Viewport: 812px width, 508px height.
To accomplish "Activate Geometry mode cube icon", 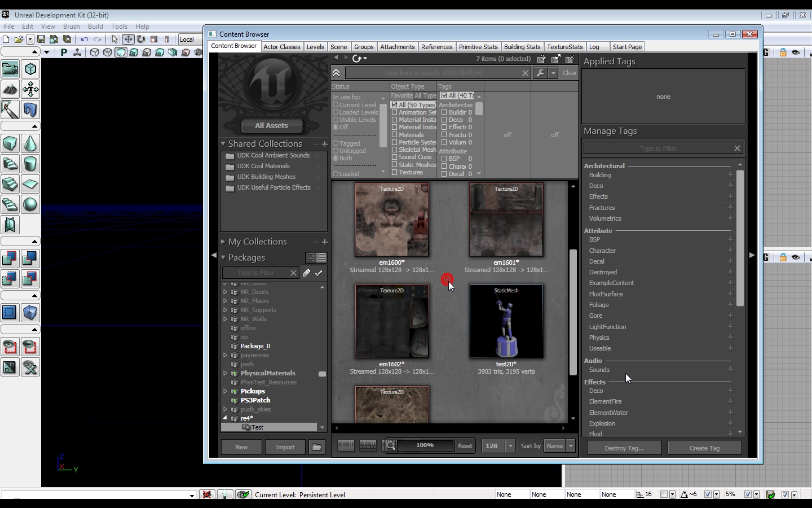I will click(30, 69).
